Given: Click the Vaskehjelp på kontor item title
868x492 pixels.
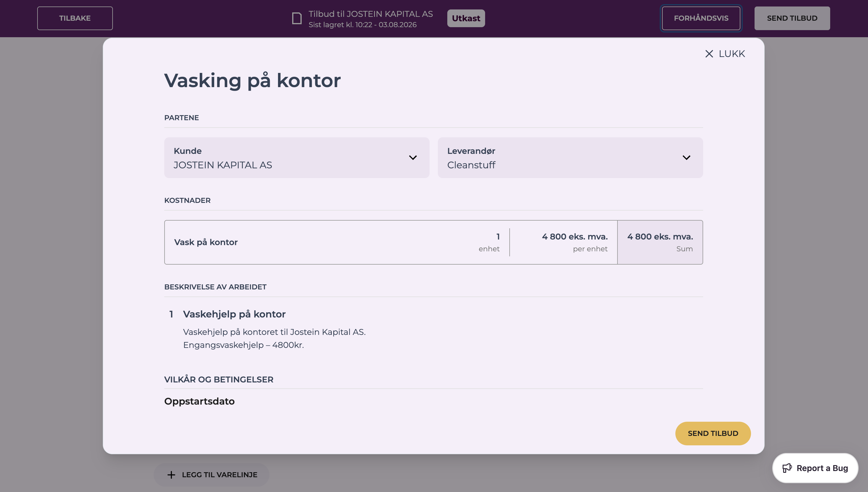Looking at the screenshot, I should pos(234,314).
